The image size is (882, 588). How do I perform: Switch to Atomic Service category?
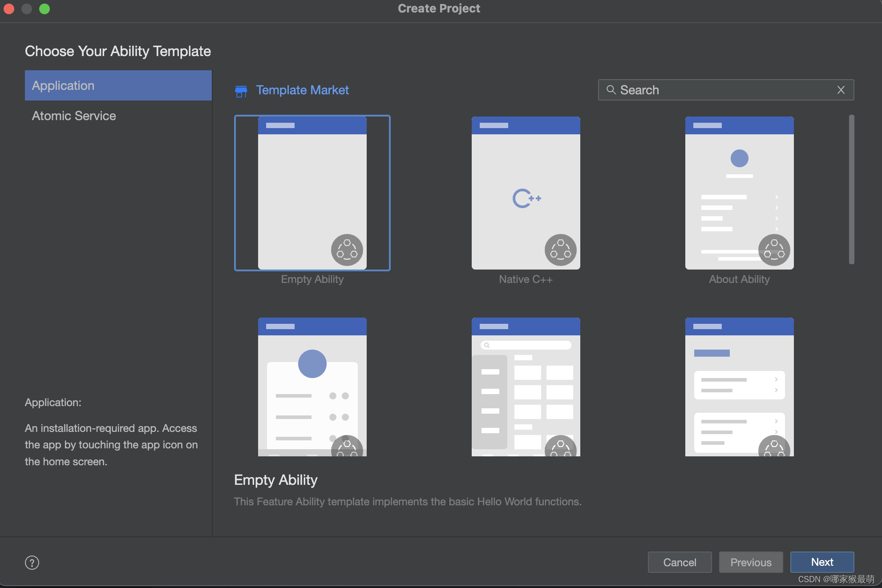[74, 116]
